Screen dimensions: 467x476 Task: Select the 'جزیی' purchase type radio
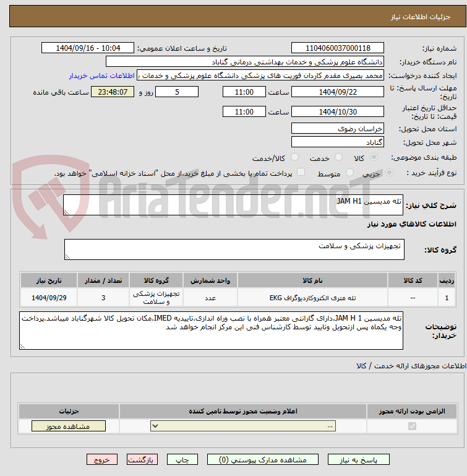coord(389,173)
